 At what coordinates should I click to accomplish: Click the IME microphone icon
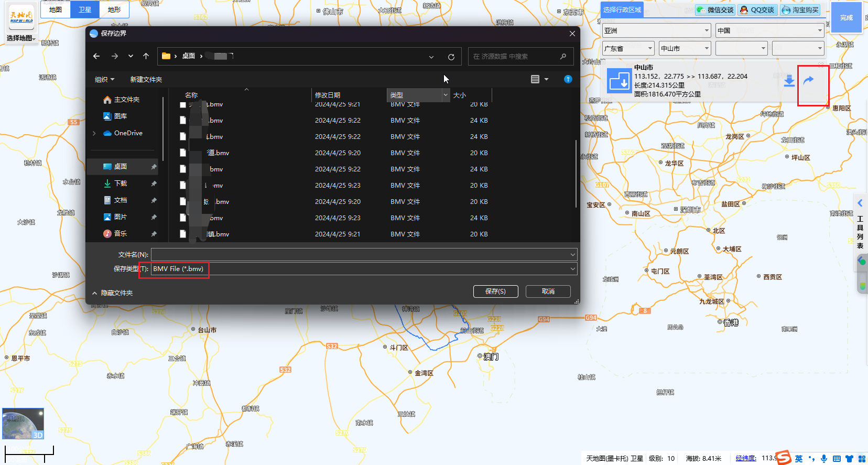[824, 459]
